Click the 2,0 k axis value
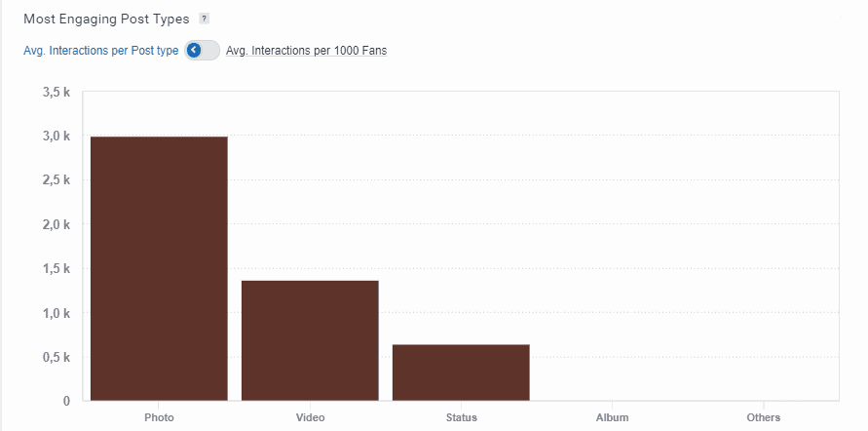The width and height of the screenshot is (868, 431). (57, 224)
